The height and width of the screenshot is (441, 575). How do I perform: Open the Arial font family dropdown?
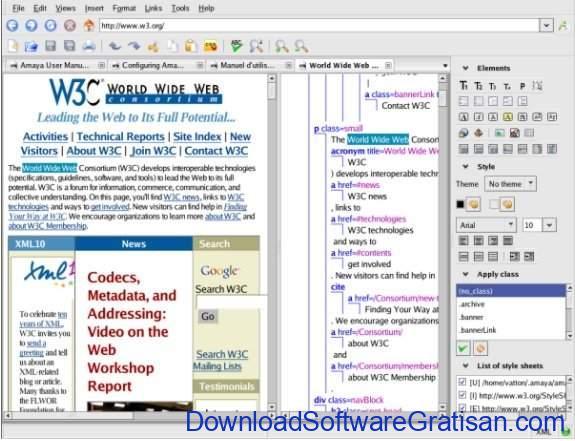pos(486,225)
